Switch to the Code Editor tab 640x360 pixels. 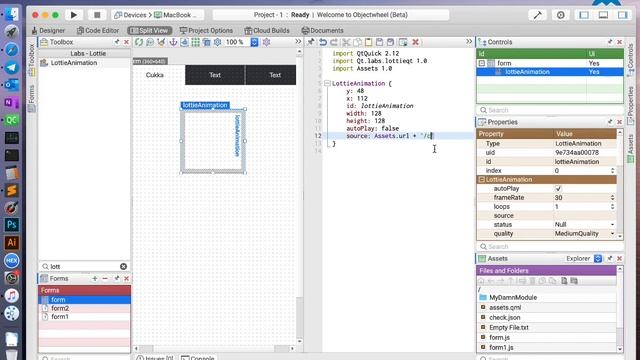(98, 31)
